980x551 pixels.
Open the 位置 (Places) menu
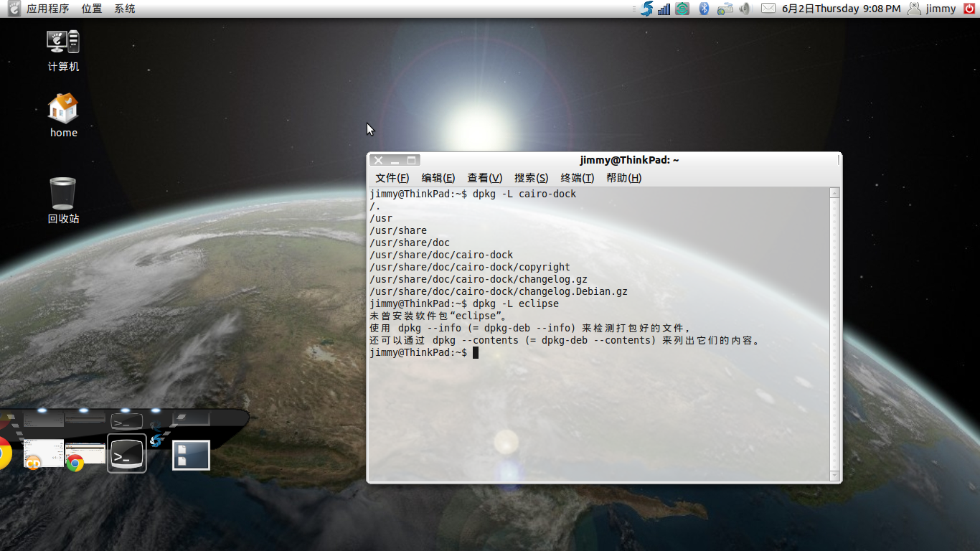click(92, 9)
